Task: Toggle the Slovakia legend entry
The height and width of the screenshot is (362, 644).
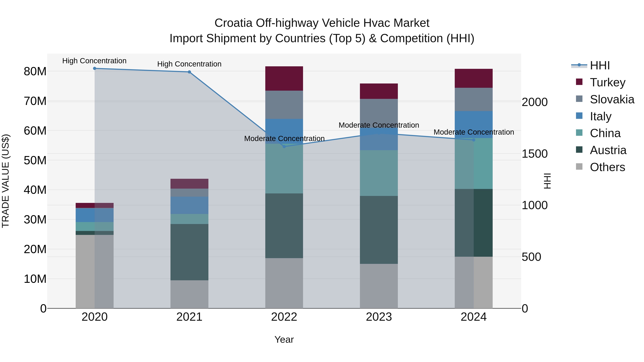Action: (605, 99)
